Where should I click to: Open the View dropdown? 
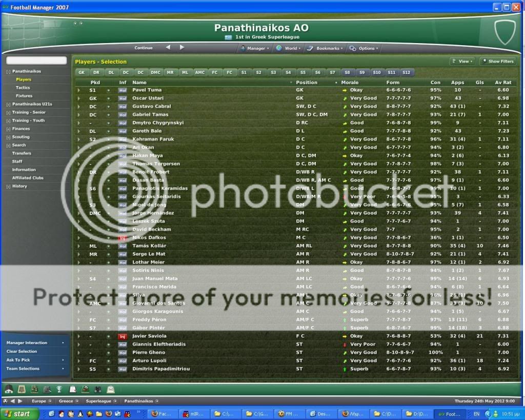pyautogui.click(x=461, y=62)
